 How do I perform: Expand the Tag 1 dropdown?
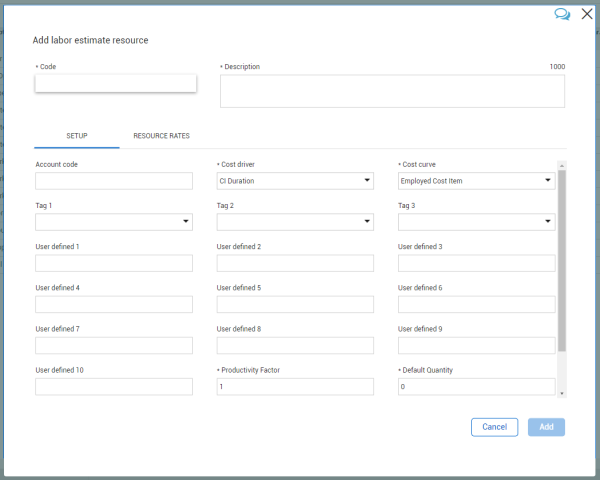(x=114, y=222)
